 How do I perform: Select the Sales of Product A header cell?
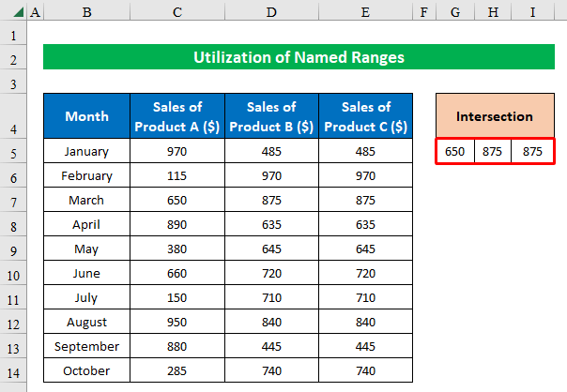pos(177,116)
